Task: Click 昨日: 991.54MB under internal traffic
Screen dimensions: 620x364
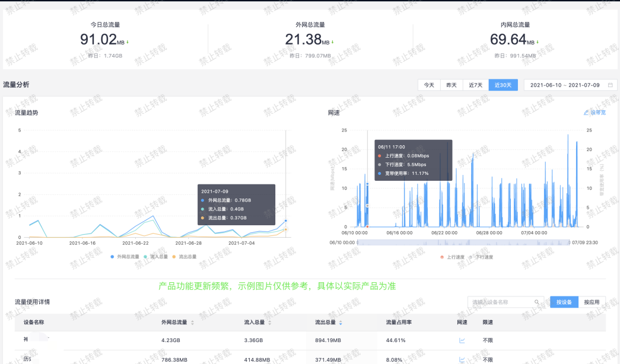Action: [515, 56]
